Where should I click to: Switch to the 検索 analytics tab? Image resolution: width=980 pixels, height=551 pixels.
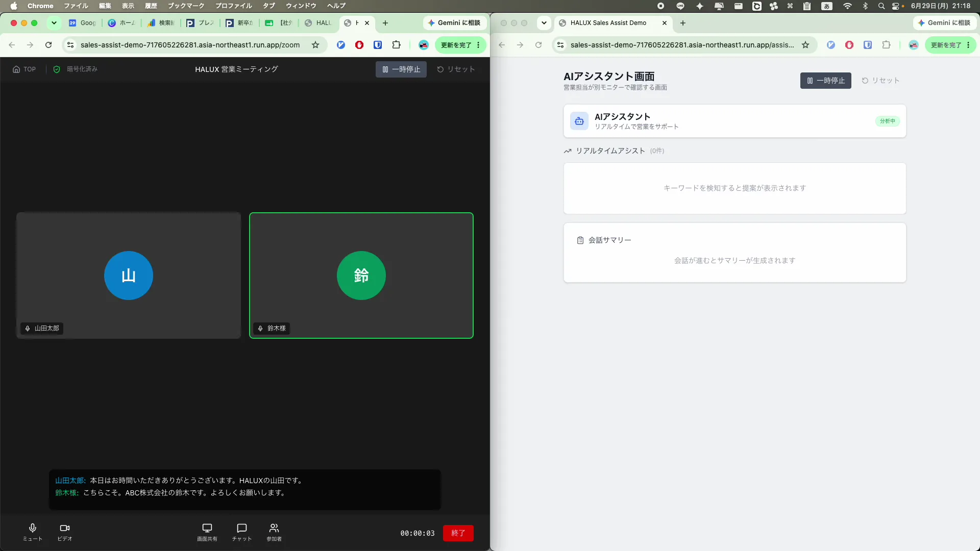[161, 23]
